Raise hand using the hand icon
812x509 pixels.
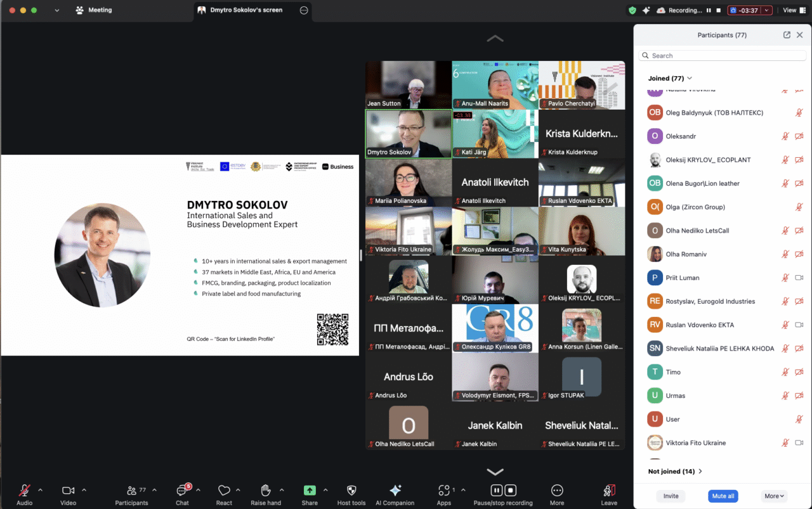(x=266, y=491)
